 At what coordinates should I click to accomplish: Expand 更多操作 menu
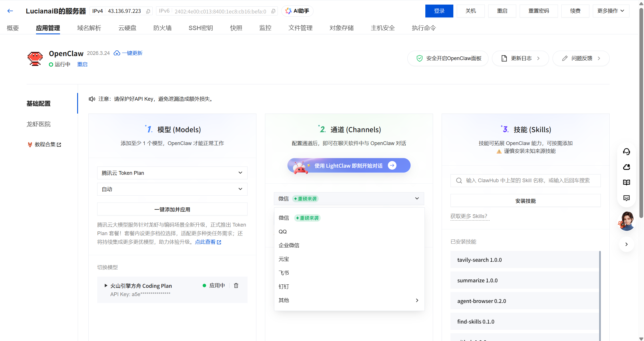(611, 11)
